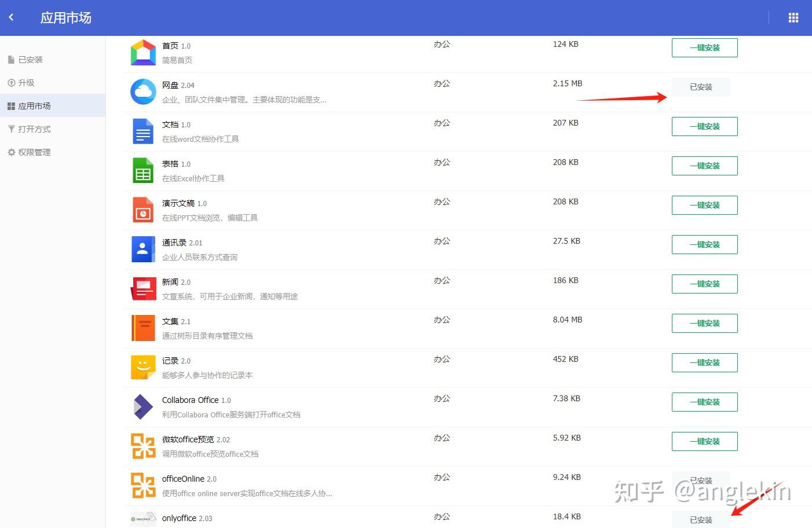
Task: Open the apps grid in the top bar
Action: pos(793,17)
